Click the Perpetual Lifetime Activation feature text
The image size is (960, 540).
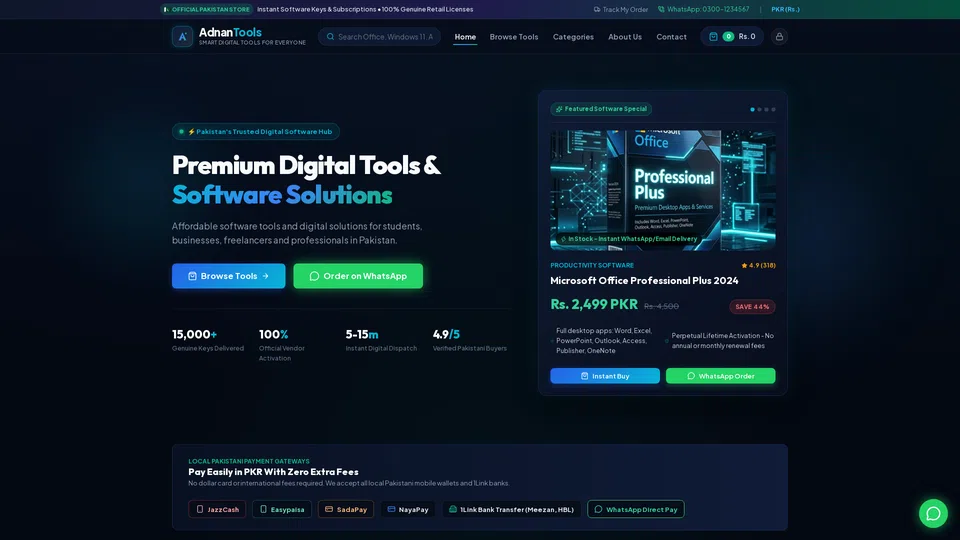722,340
